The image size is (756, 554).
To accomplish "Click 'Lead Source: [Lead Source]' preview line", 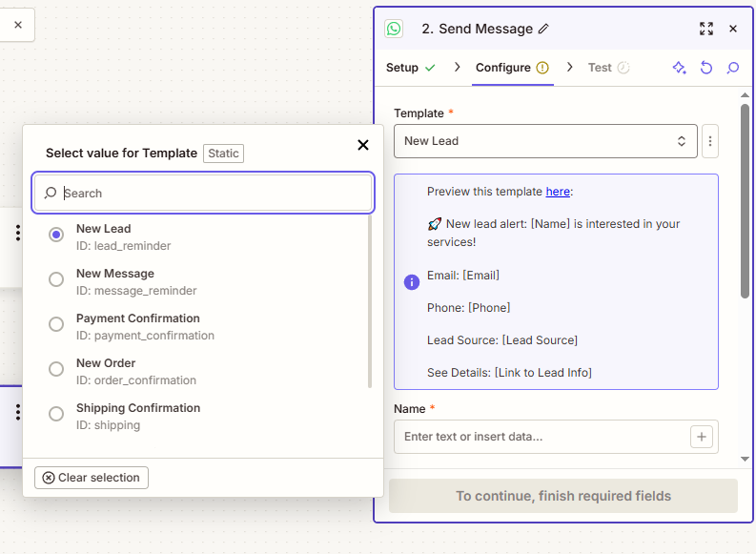I will pos(502,339).
